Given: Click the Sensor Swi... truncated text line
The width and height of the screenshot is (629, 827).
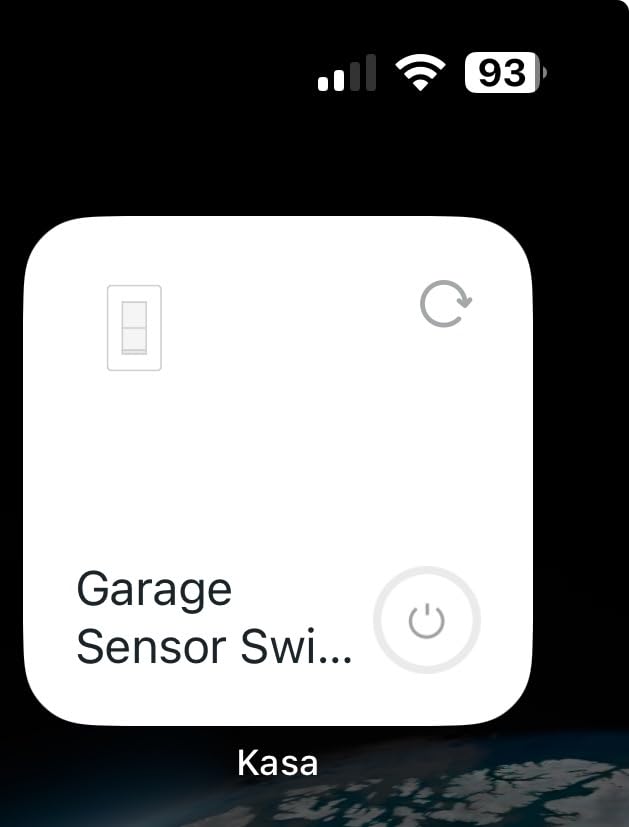Looking at the screenshot, I should pyautogui.click(x=214, y=646).
